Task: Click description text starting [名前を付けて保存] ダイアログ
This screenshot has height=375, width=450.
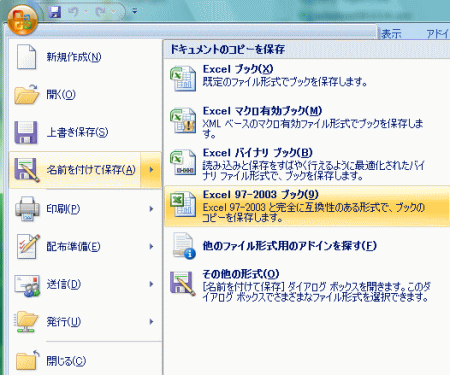Action: pos(317,292)
